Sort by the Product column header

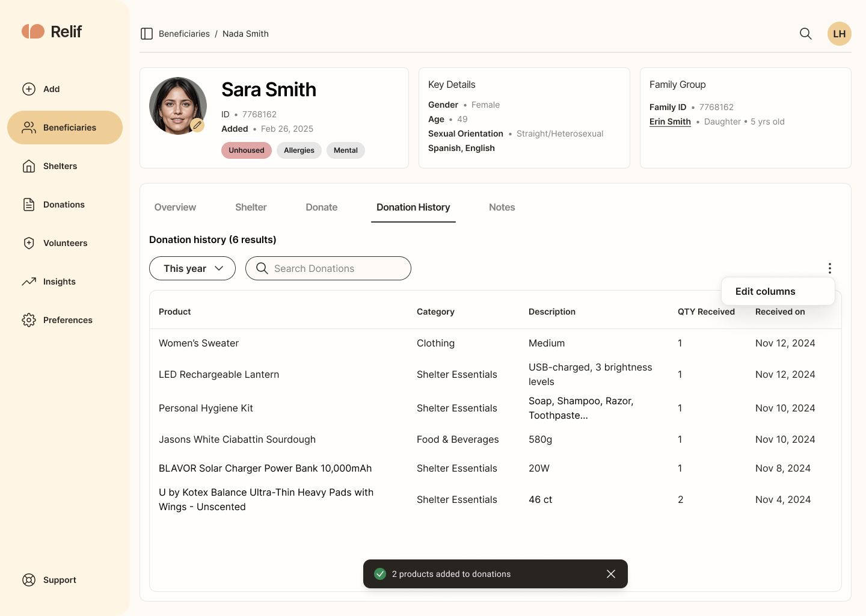click(x=175, y=312)
